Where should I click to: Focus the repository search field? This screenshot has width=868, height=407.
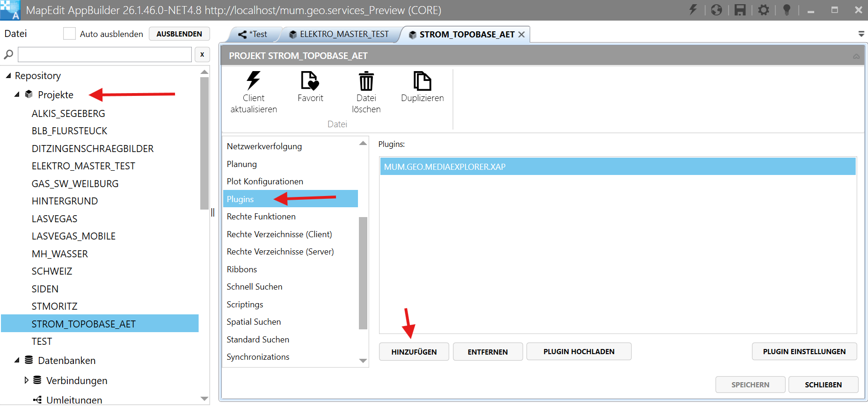tap(105, 55)
